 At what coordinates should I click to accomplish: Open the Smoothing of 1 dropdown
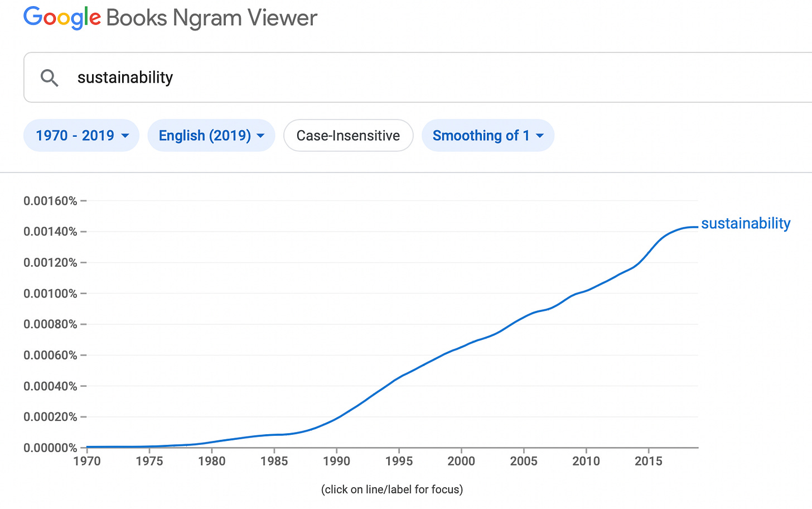click(488, 136)
